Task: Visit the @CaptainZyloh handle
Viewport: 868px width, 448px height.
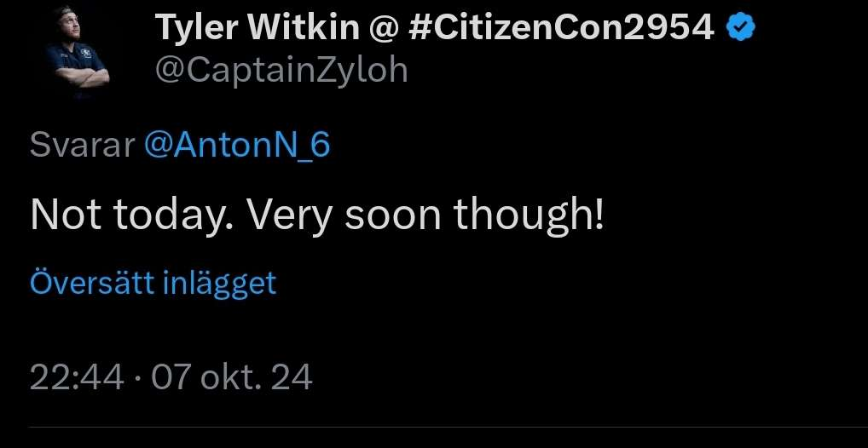Action: [x=281, y=71]
